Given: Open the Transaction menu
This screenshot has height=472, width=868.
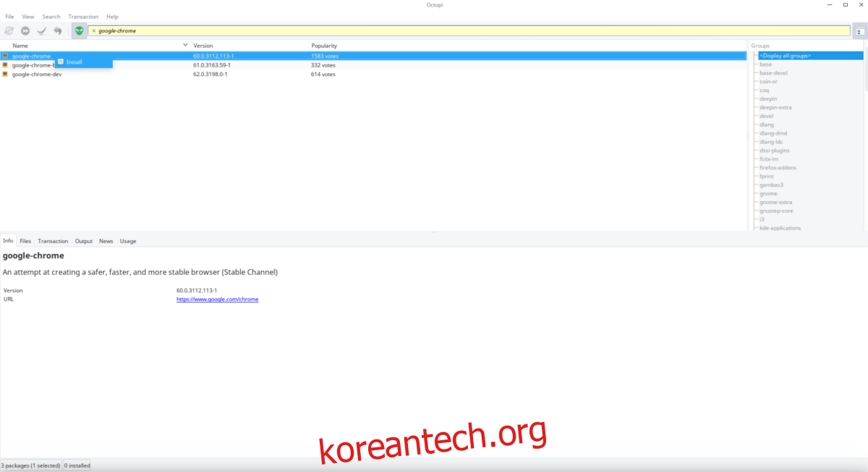Looking at the screenshot, I should pos(83,17).
